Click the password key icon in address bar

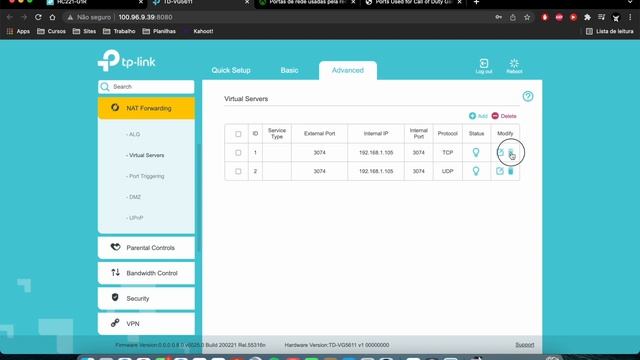pos(498,17)
